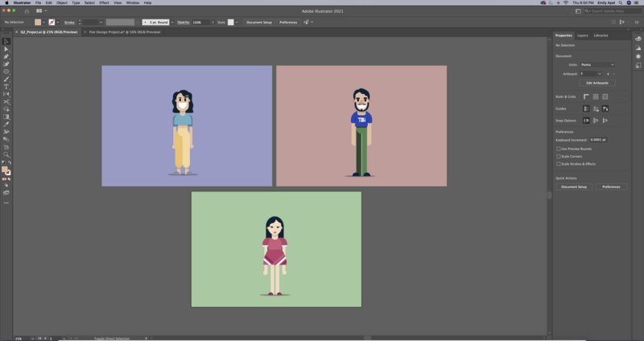The height and width of the screenshot is (341, 644).
Task: Click the fill color swatch in control bar
Action: (38, 22)
